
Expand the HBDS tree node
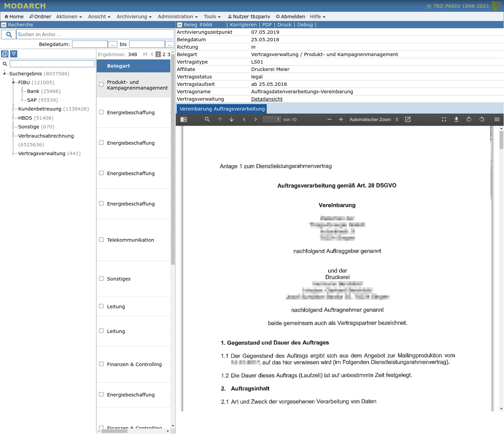click(x=14, y=118)
